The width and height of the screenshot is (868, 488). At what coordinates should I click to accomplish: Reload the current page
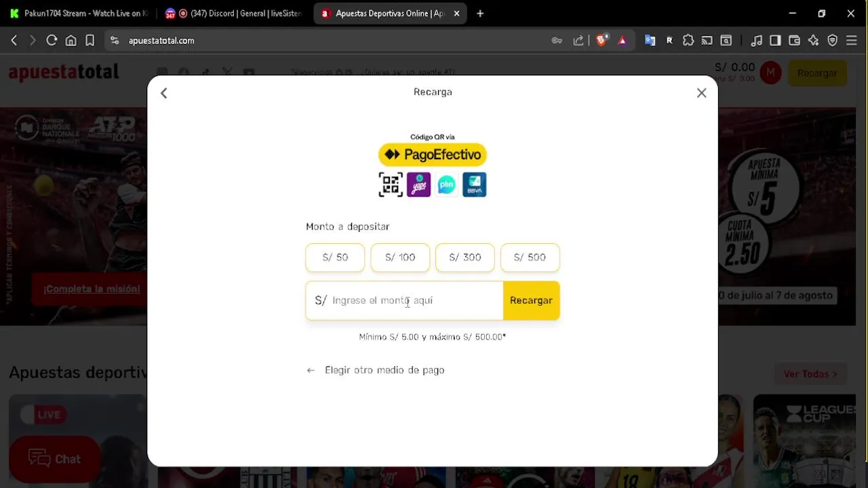52,41
